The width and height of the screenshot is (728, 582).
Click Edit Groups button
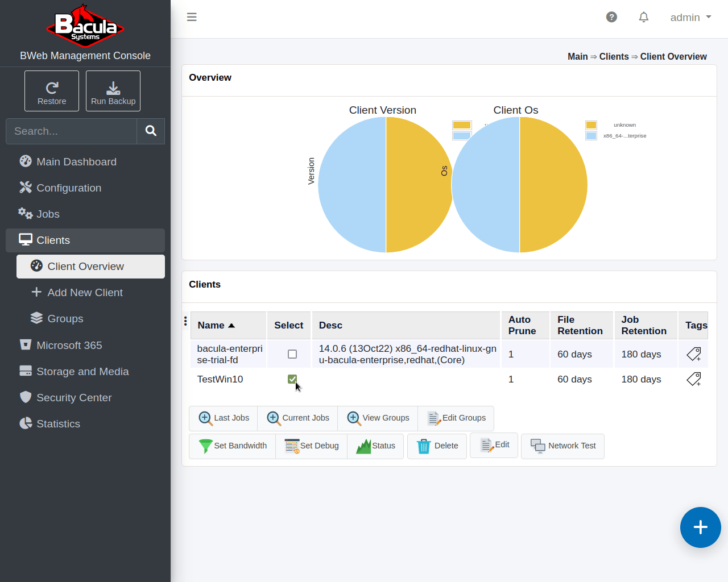tap(456, 418)
